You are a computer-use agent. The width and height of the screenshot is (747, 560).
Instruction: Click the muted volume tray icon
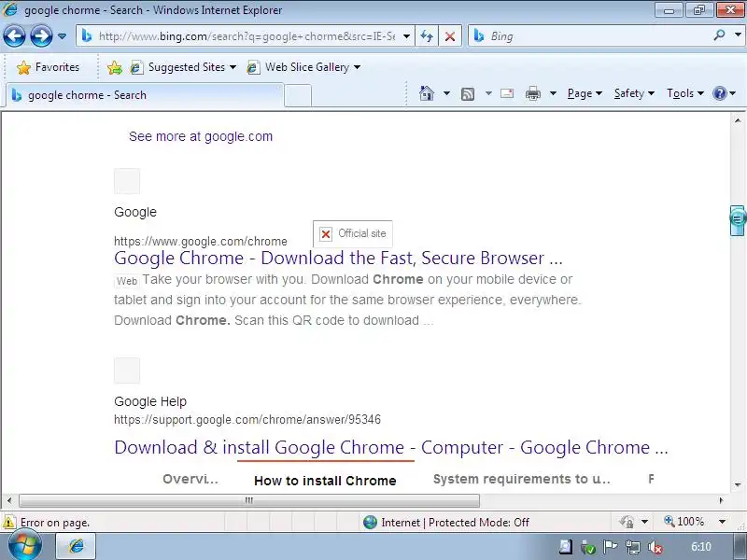click(x=655, y=547)
